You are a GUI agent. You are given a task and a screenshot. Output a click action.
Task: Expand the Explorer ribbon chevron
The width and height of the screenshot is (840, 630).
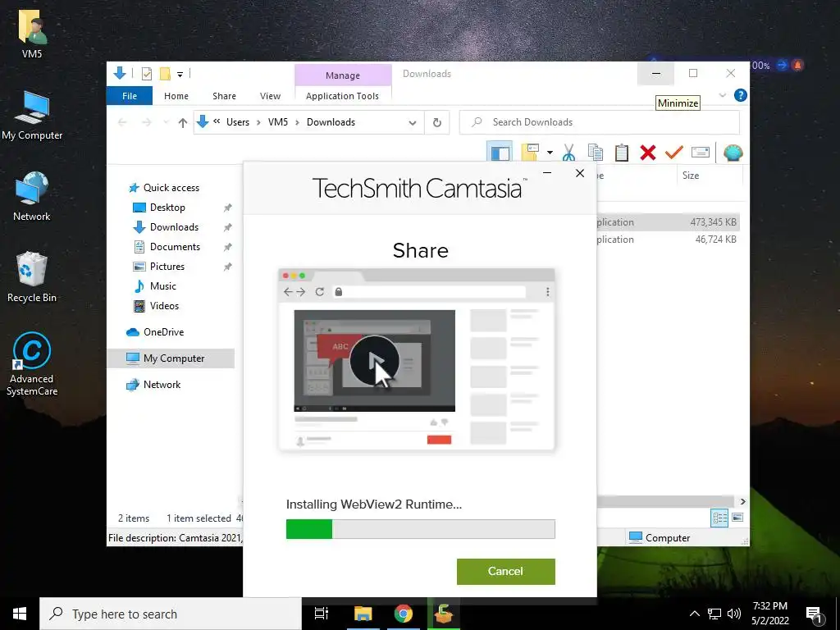point(722,95)
